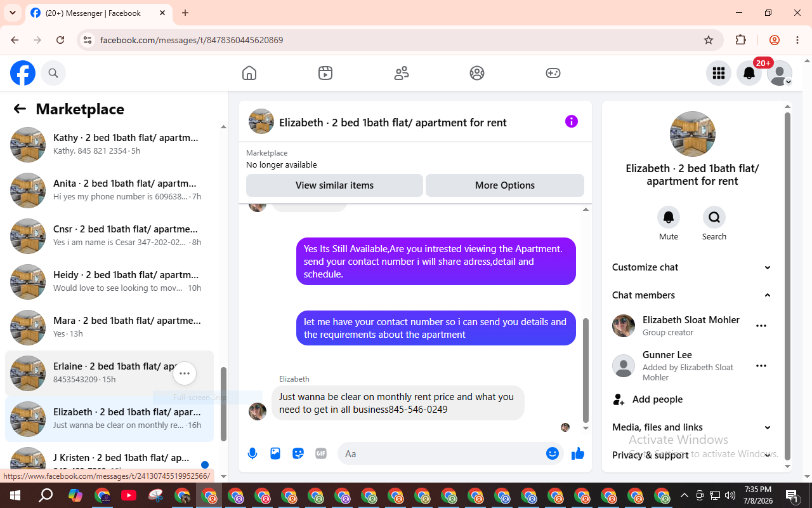
Task: Open a new browser tab
Action: click(185, 13)
